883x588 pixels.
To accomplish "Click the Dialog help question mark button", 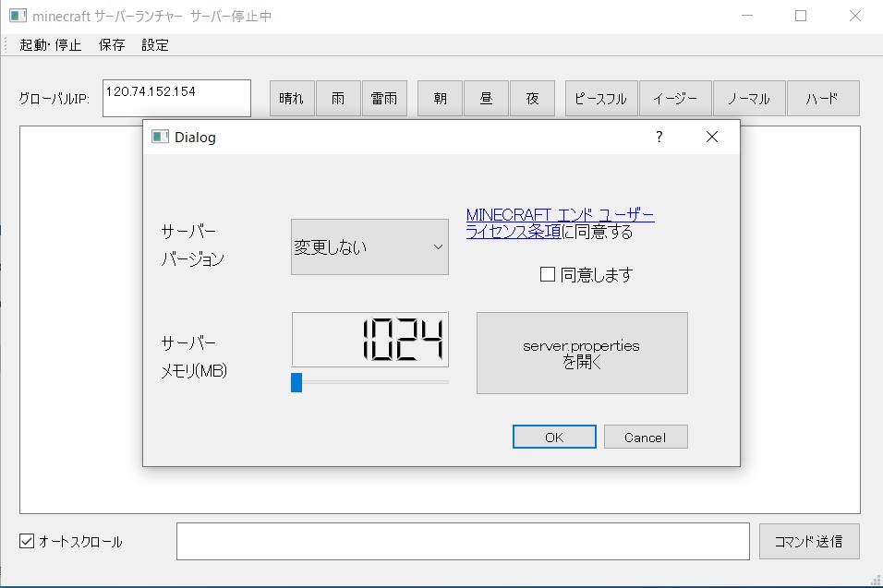I will pyautogui.click(x=659, y=137).
